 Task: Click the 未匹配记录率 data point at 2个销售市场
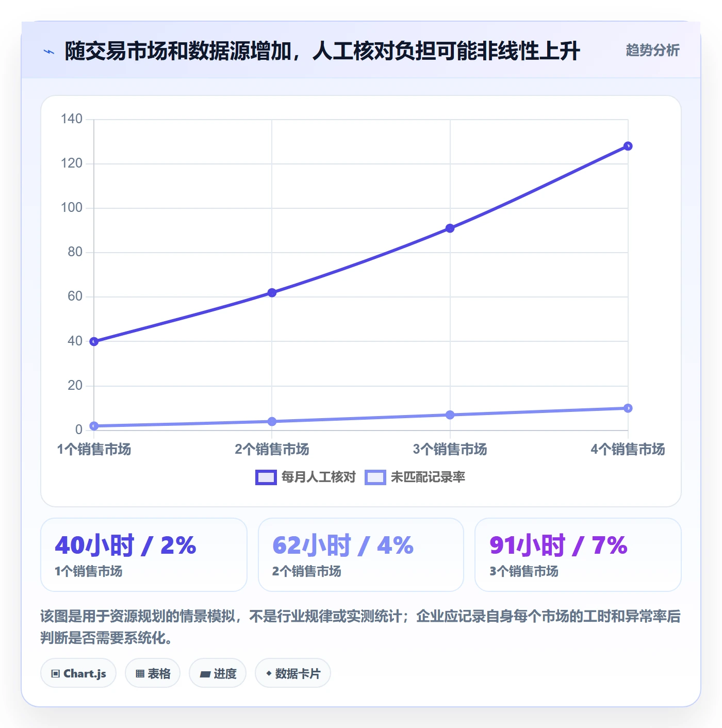(x=272, y=422)
